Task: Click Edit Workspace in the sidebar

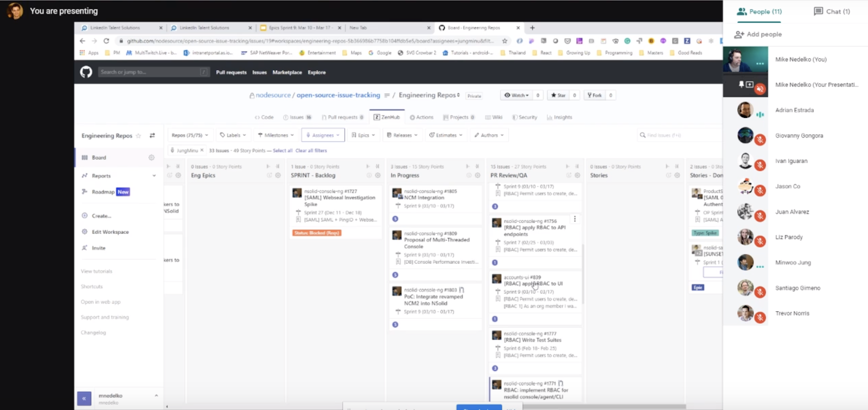Action: [110, 232]
